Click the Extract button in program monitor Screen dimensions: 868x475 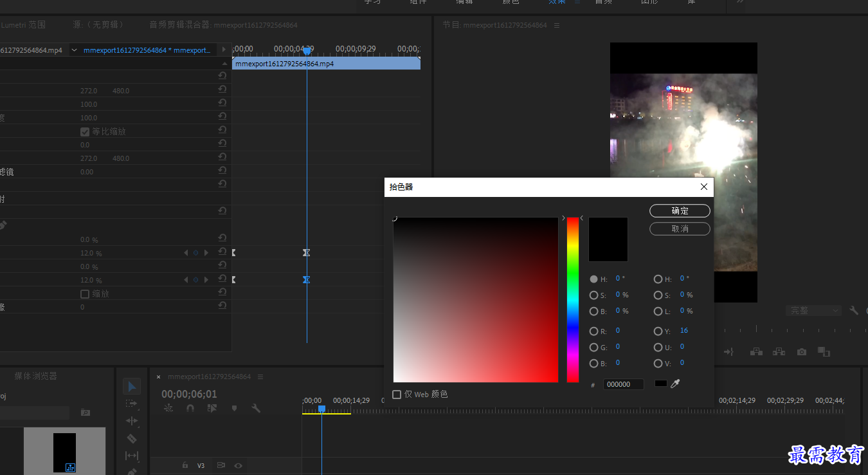(x=779, y=351)
